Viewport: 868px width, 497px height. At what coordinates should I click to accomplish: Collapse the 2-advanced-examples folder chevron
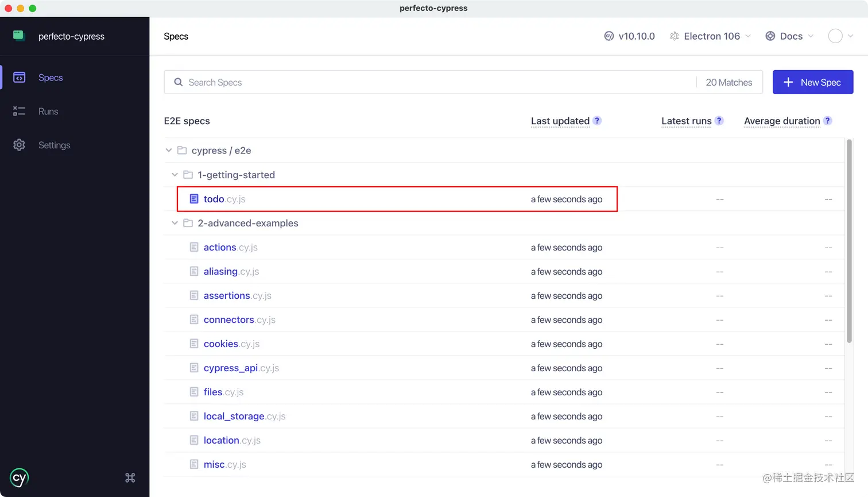[175, 222]
